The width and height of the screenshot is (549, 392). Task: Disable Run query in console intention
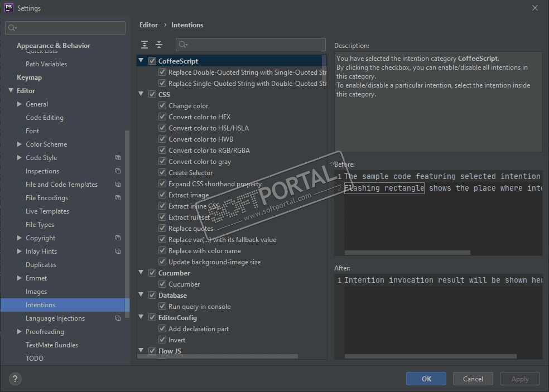pyautogui.click(x=162, y=306)
